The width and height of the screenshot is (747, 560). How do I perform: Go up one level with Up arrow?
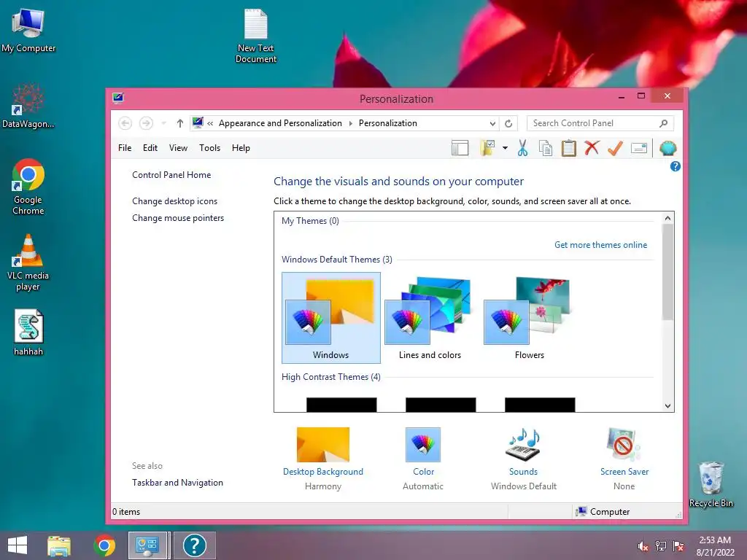point(179,123)
